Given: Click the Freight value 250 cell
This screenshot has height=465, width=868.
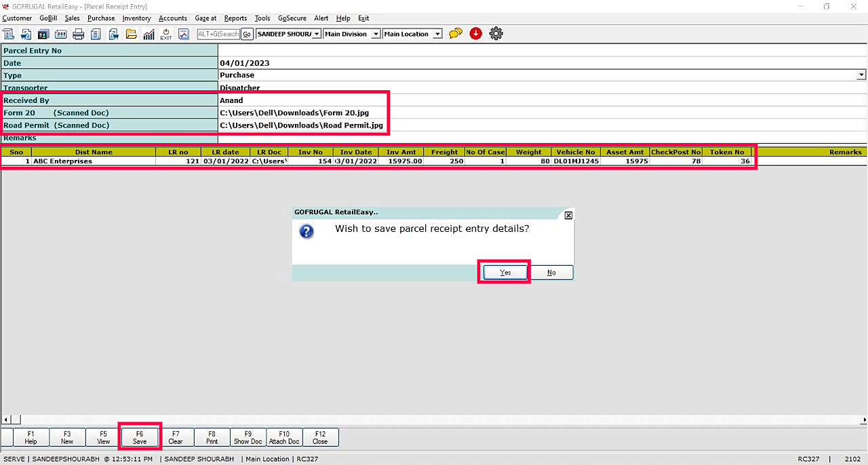Looking at the screenshot, I should click(x=444, y=161).
